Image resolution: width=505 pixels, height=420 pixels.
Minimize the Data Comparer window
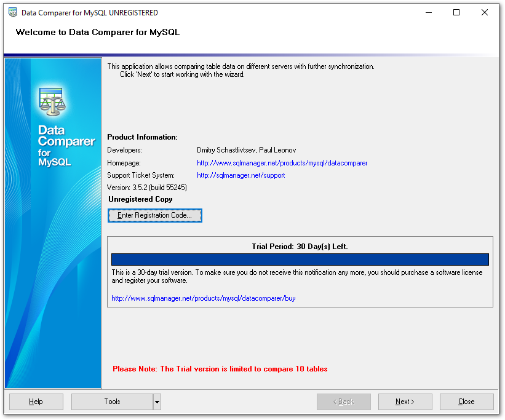click(x=429, y=12)
